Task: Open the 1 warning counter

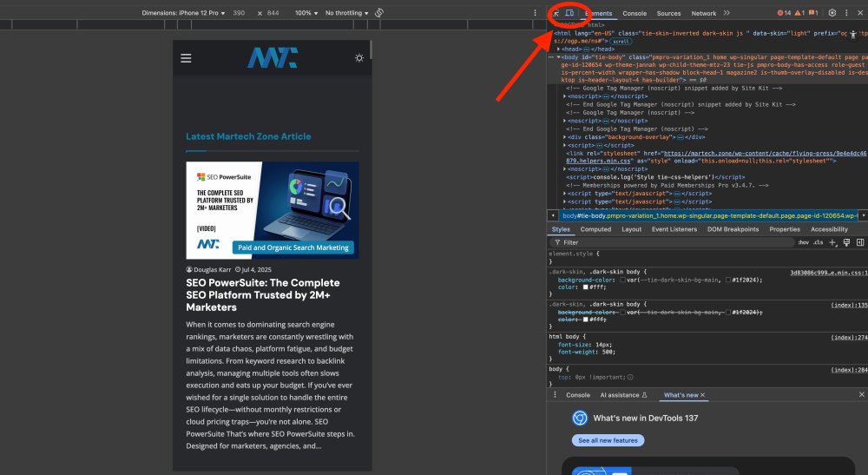Action: [799, 13]
